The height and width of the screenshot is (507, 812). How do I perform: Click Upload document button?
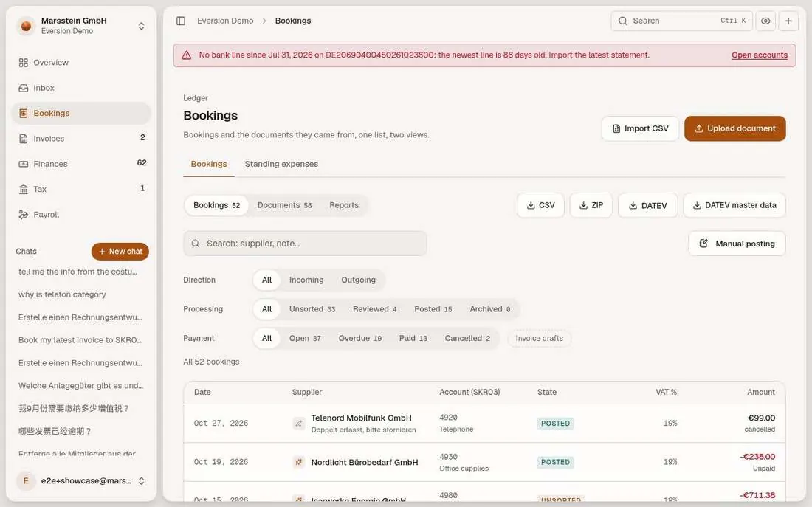click(x=734, y=128)
